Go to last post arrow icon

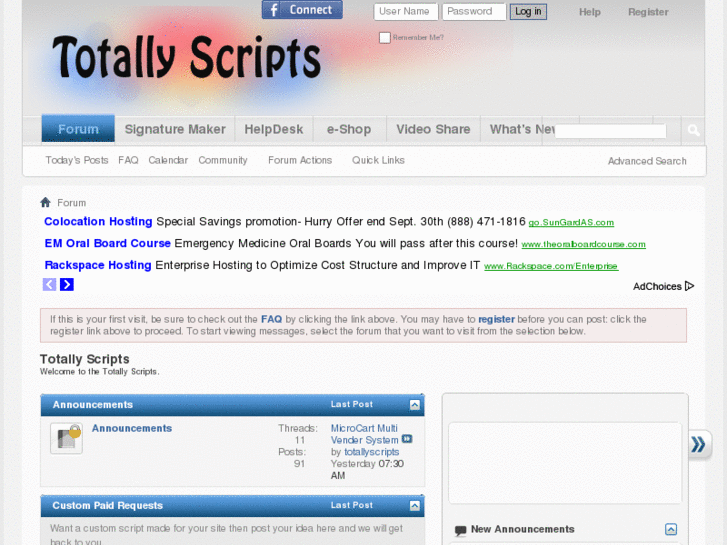[407, 439]
